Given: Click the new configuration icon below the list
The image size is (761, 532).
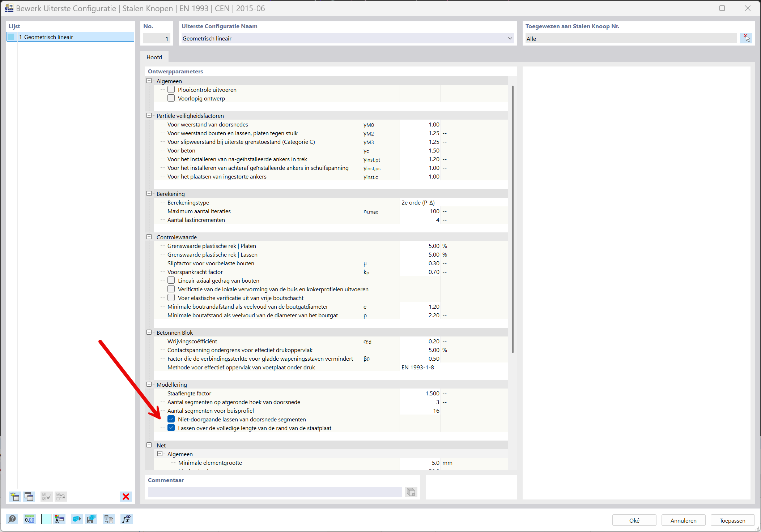Looking at the screenshot, I should point(14,496).
